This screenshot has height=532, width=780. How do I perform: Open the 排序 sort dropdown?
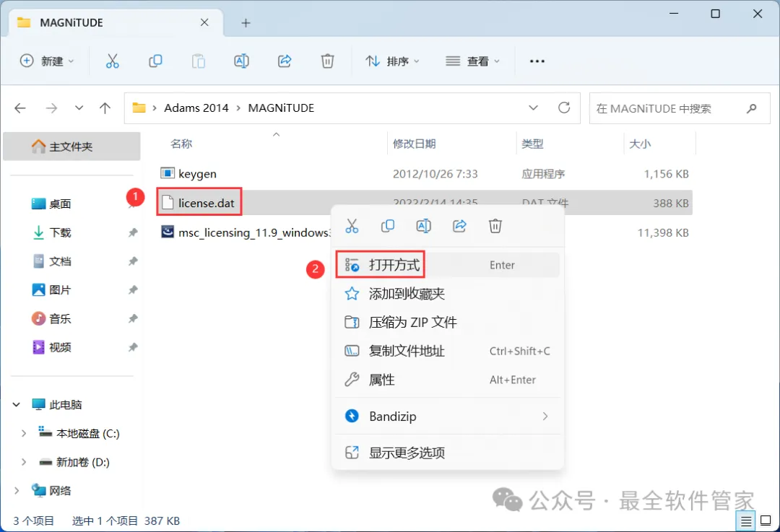(x=392, y=61)
